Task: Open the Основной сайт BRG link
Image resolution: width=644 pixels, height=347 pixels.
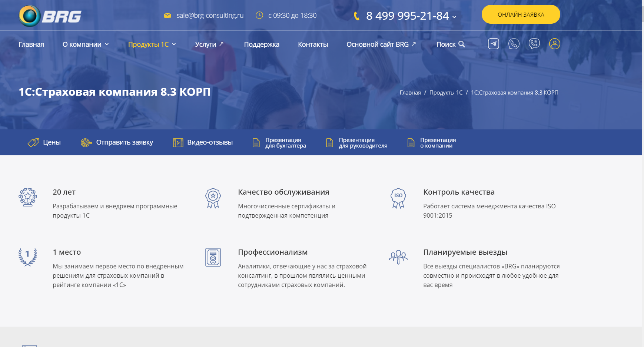Action: point(378,44)
